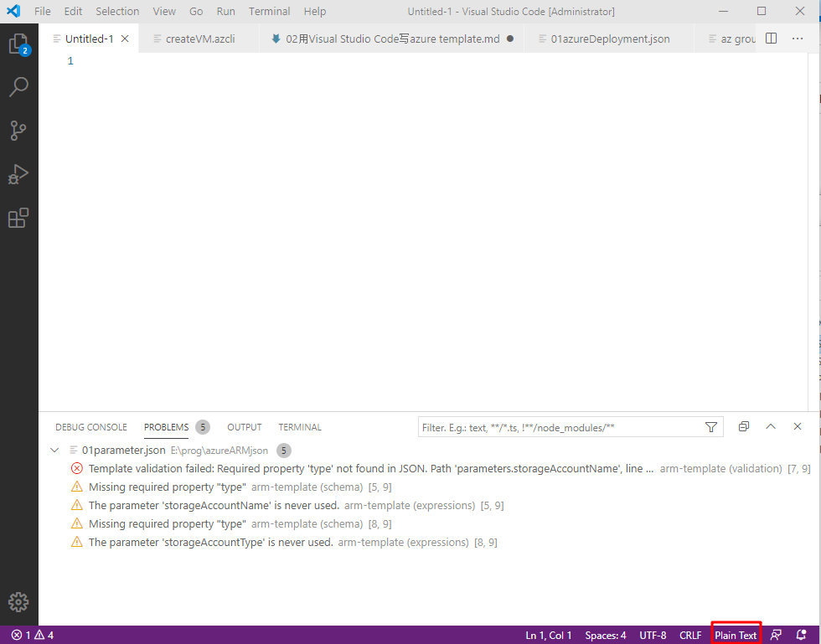Click the PROBLEMS count badge 5
This screenshot has width=821, height=644.
point(203,427)
